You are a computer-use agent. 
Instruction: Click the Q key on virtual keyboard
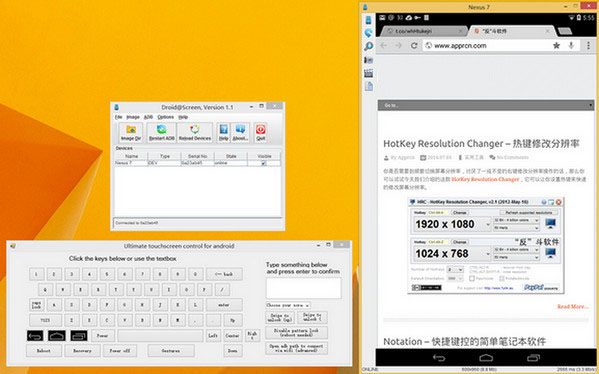[45, 289]
